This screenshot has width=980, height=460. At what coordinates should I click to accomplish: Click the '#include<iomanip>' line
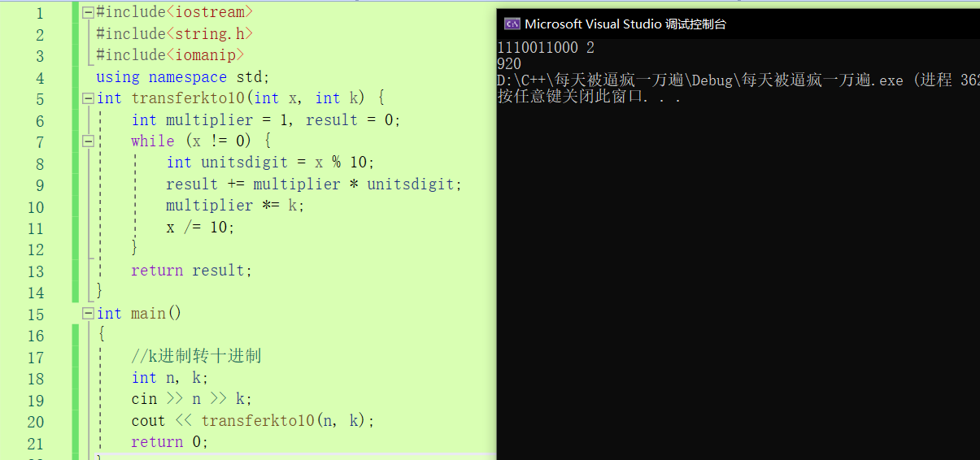170,55
